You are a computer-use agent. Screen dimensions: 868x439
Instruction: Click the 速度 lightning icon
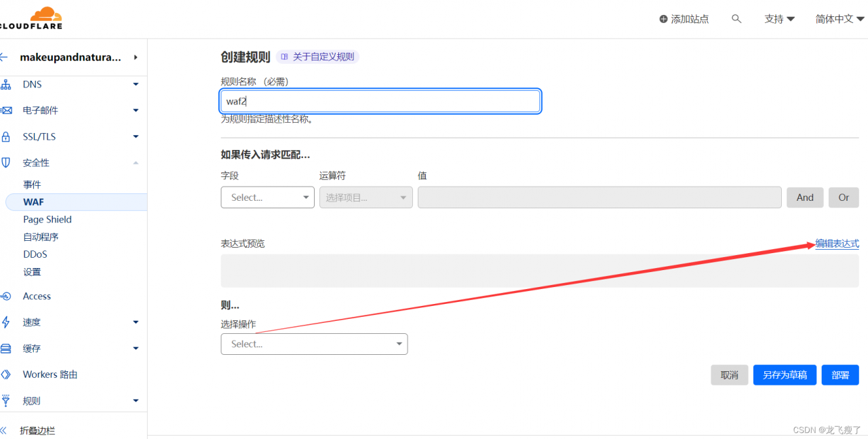[5, 322]
